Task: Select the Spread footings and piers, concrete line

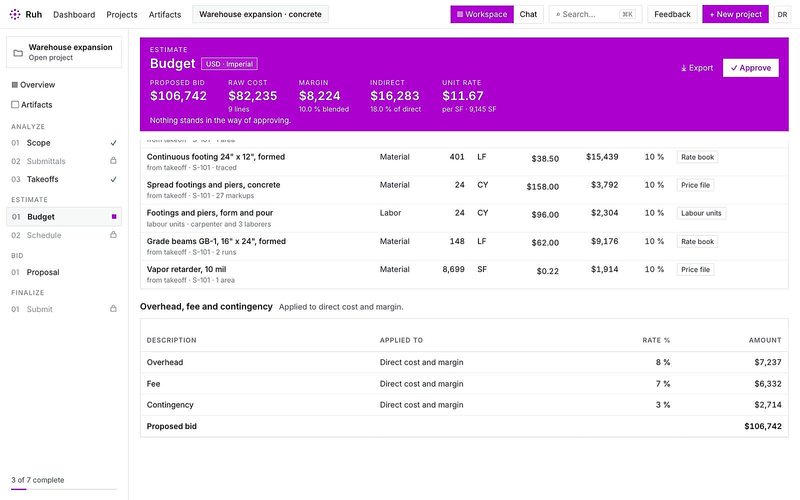Action: point(464,190)
